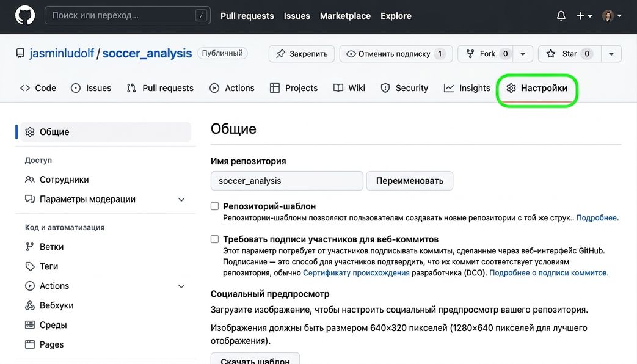Open Подробнее о подписи коммитов link
This screenshot has height=364, width=637.
548,272
